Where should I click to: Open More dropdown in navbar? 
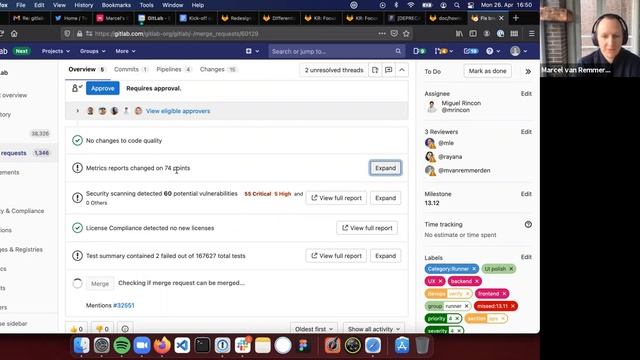(x=125, y=51)
